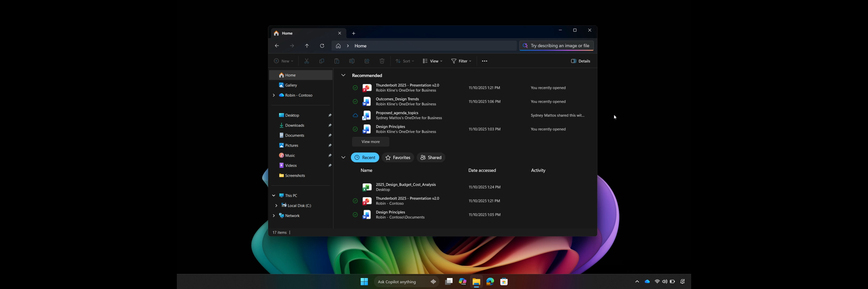Click the speaker volume tray icon
The width and height of the screenshot is (868, 289).
pos(665,282)
